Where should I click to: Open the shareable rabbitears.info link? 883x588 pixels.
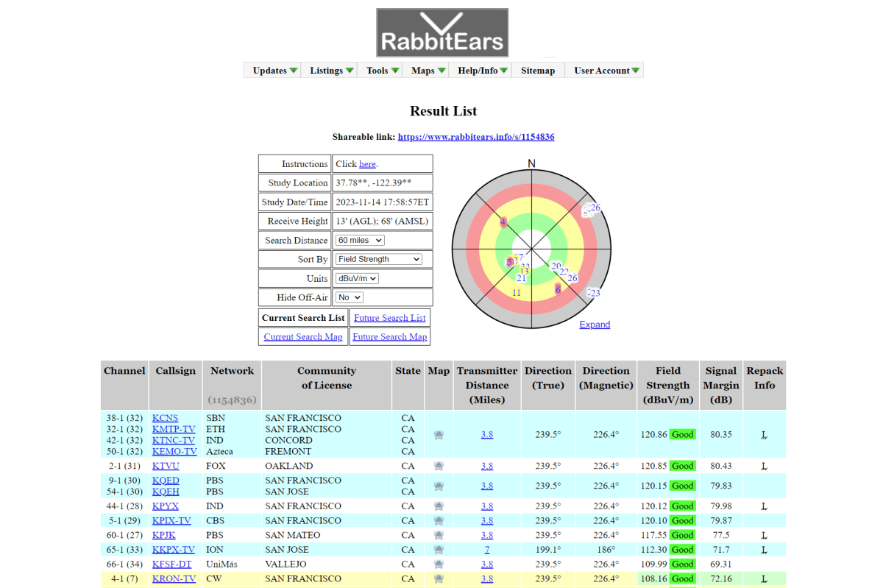pos(476,137)
